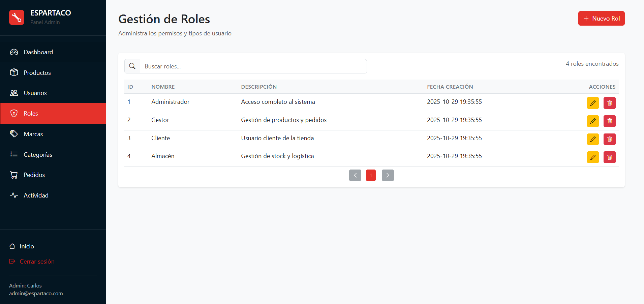Click the Administrador row creation date
This screenshot has height=304, width=644.
click(454, 102)
